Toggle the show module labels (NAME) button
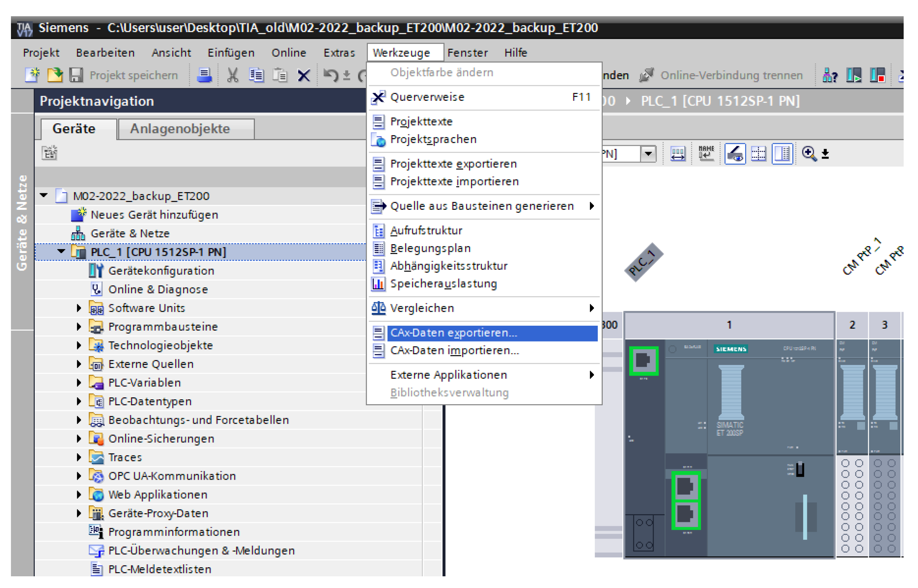This screenshot has width=918, height=588. pos(706,154)
